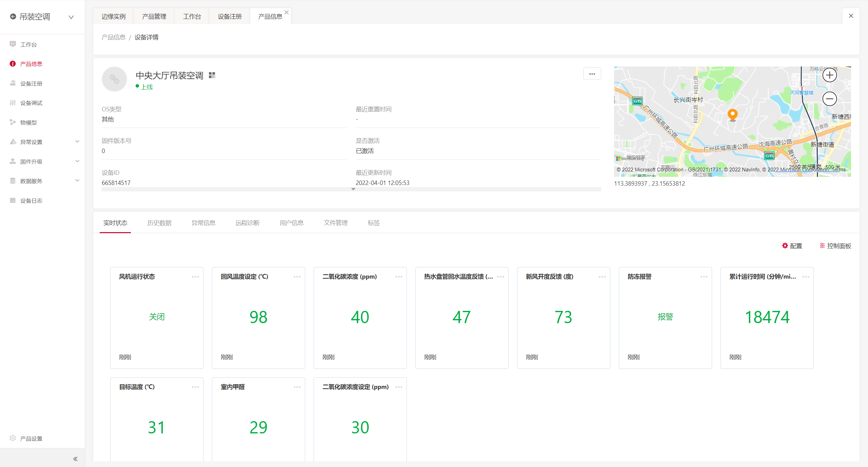Click the 产品信息 breadcrumb link
Viewport: 868px width, 467px height.
coord(114,37)
